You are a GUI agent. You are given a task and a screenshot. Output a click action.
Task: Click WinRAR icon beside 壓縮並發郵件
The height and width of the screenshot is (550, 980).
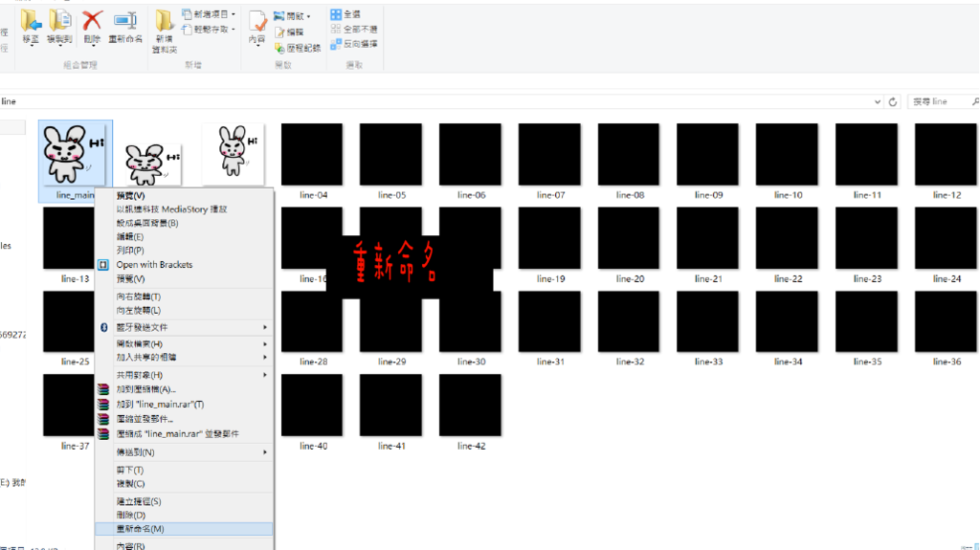click(x=103, y=419)
